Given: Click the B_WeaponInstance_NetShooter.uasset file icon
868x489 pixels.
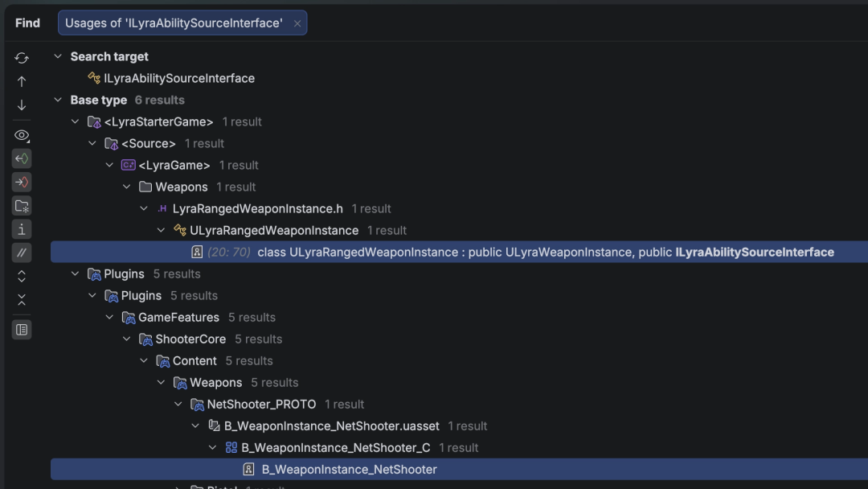Looking at the screenshot, I should 215,426.
